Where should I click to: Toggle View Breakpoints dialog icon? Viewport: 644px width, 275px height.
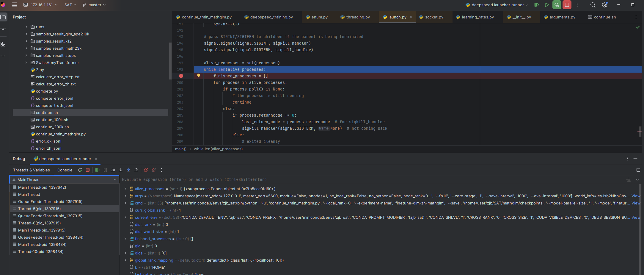[x=146, y=170]
